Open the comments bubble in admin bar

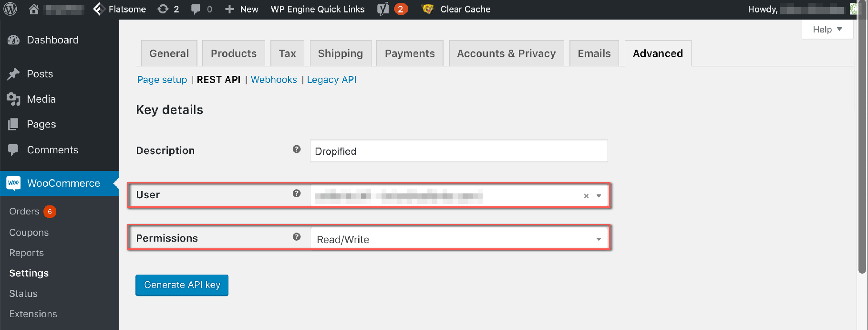click(x=196, y=9)
